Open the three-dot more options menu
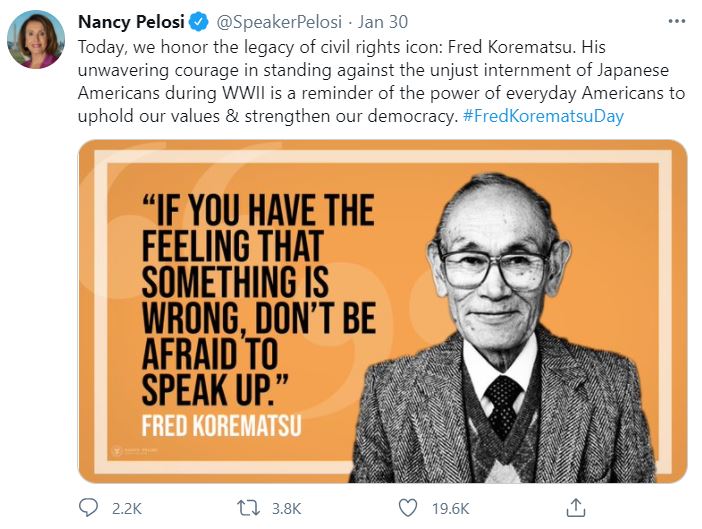The image size is (702, 529). (x=676, y=21)
